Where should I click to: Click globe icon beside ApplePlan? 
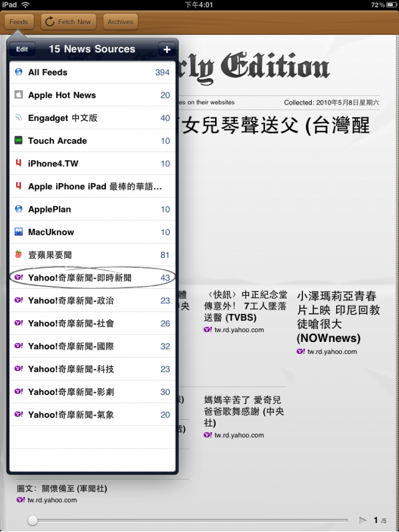(x=19, y=209)
